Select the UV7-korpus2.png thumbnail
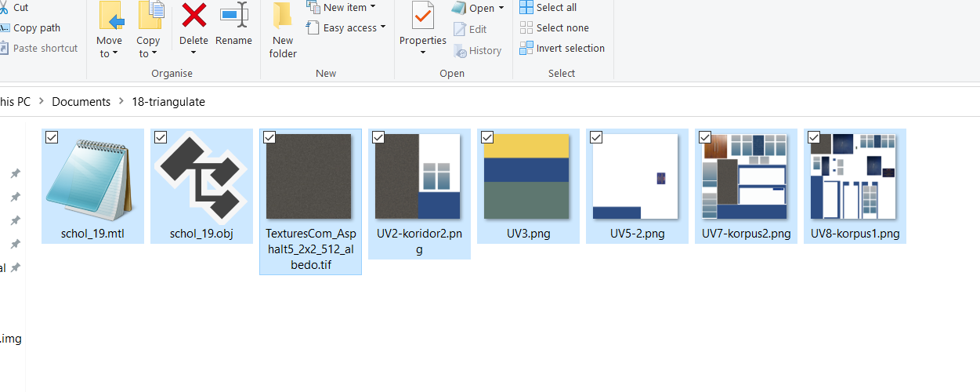 [744, 176]
